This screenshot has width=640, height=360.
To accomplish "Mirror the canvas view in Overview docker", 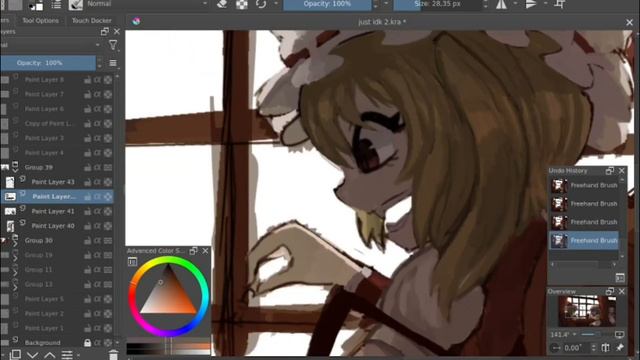I will click(x=606, y=348).
